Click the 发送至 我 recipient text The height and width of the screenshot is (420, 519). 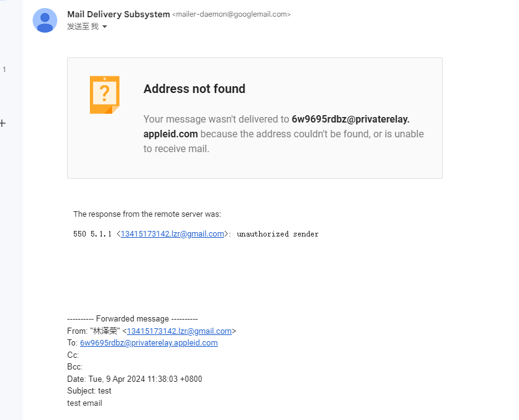coord(82,26)
